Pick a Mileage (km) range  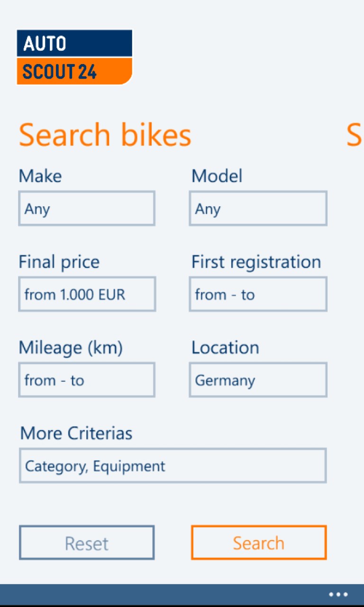pyautogui.click(x=87, y=380)
